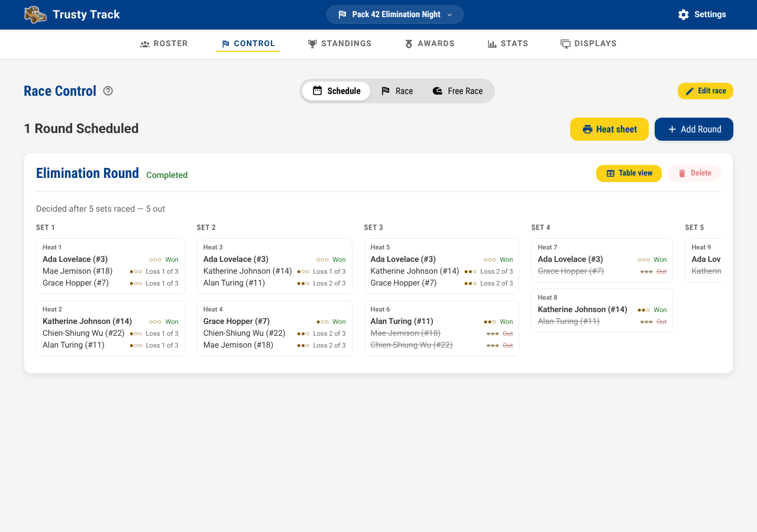Open the Displays tab label
The width and height of the screenshot is (757, 532).
pos(596,44)
